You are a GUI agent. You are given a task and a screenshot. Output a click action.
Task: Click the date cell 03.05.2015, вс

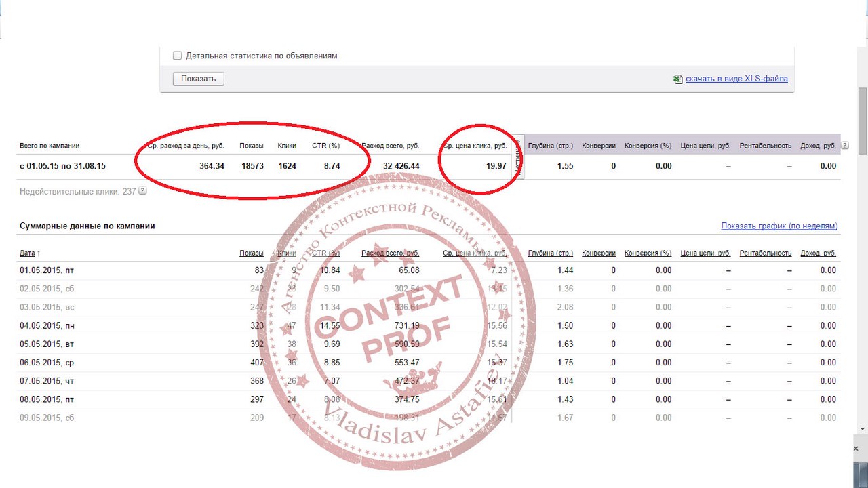point(47,307)
